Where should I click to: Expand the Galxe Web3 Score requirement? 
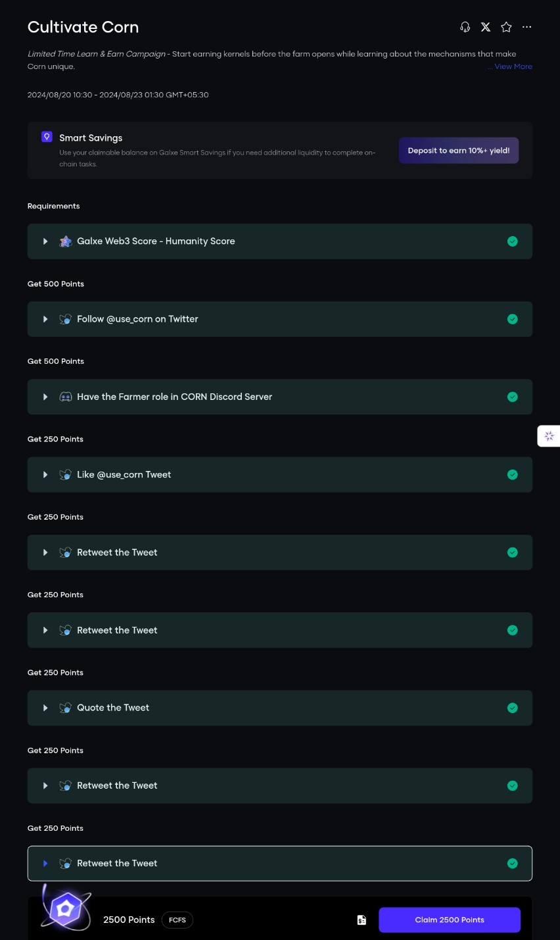45,241
